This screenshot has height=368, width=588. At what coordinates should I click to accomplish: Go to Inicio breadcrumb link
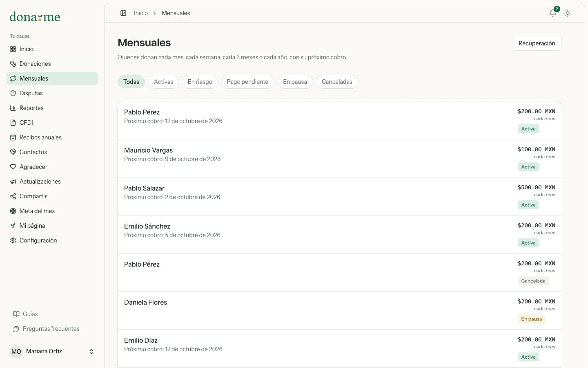tap(141, 13)
